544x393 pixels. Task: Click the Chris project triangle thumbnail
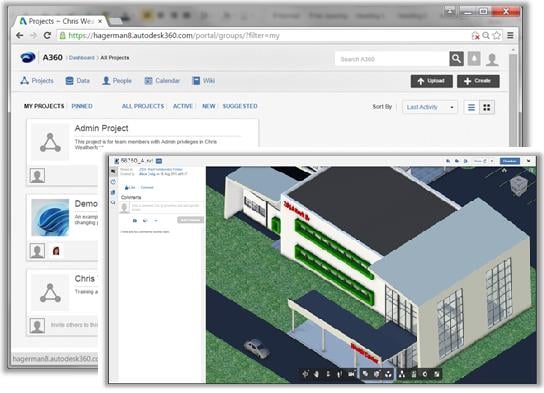(x=50, y=293)
